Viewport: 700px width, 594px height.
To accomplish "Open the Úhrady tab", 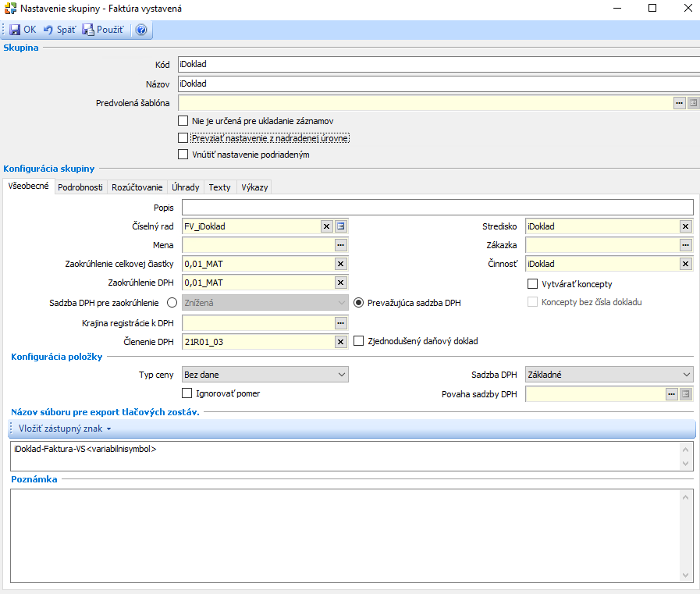I will [187, 187].
